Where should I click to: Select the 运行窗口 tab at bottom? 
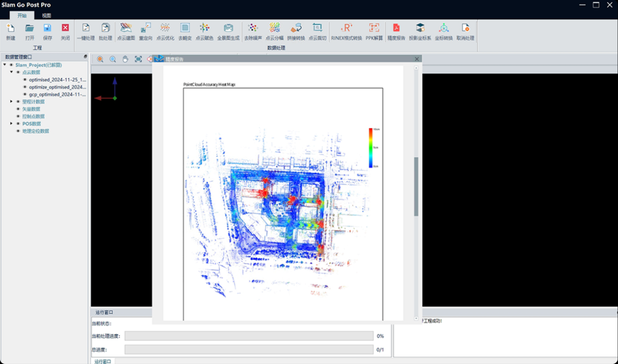102,361
